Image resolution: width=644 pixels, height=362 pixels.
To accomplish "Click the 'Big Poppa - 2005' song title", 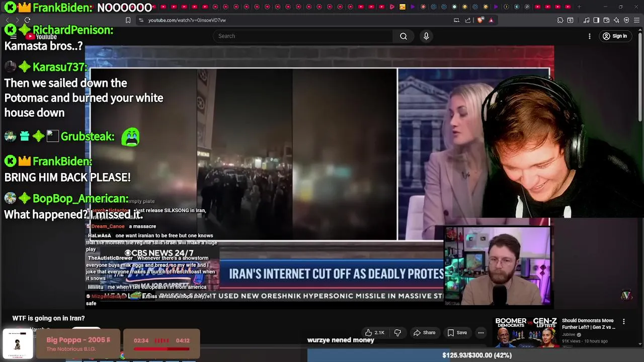I will click(78, 340).
